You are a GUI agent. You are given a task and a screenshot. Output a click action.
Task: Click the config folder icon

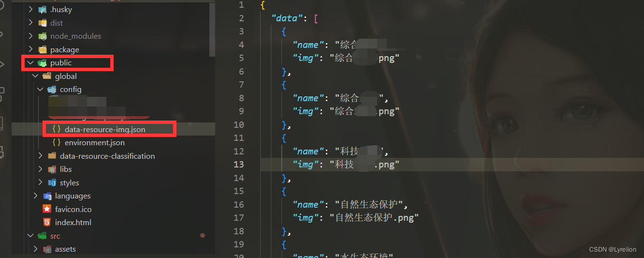pyautogui.click(x=52, y=90)
